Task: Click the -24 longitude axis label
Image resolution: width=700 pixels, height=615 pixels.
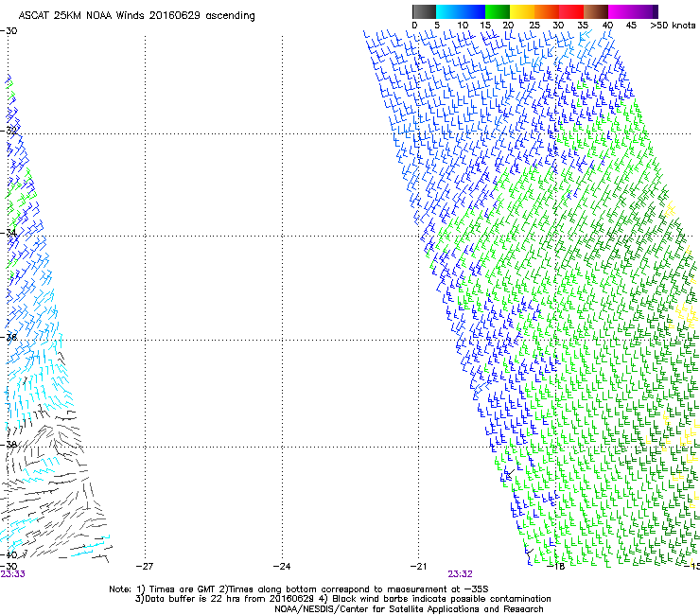Action: coord(282,567)
